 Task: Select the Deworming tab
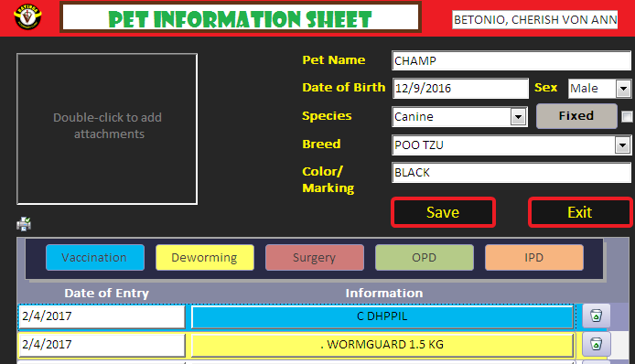(x=205, y=258)
